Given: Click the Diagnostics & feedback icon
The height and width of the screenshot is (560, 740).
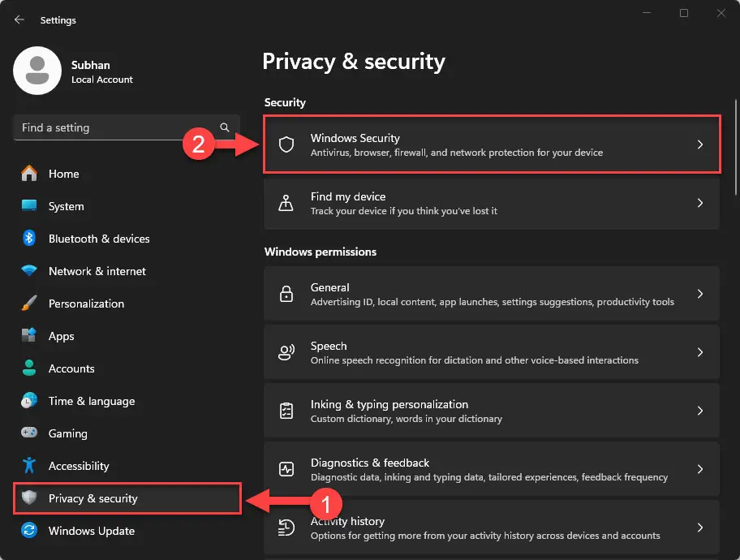Looking at the screenshot, I should click(286, 468).
